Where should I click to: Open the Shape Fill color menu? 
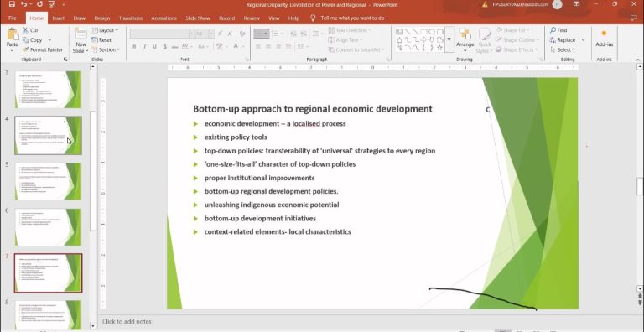pyautogui.click(x=512, y=30)
